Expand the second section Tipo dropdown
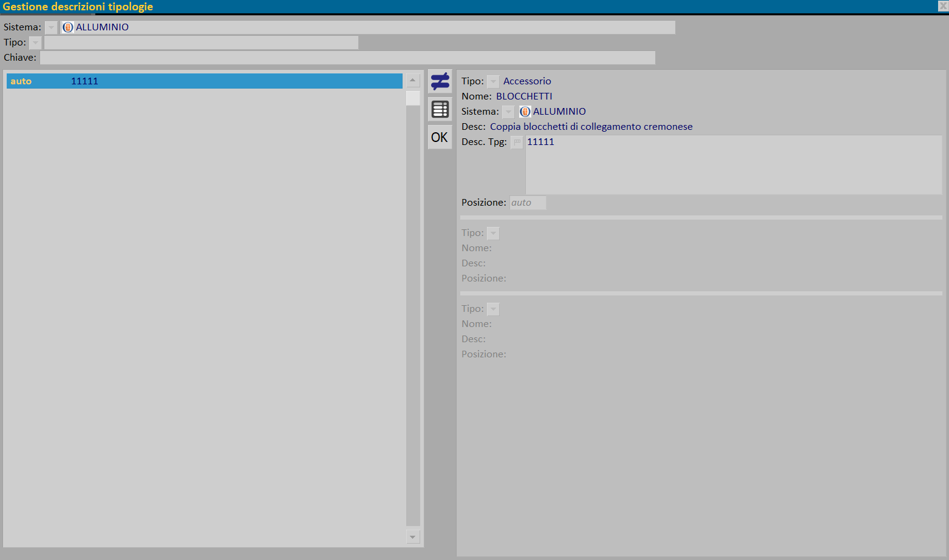The height and width of the screenshot is (560, 949). pyautogui.click(x=493, y=233)
